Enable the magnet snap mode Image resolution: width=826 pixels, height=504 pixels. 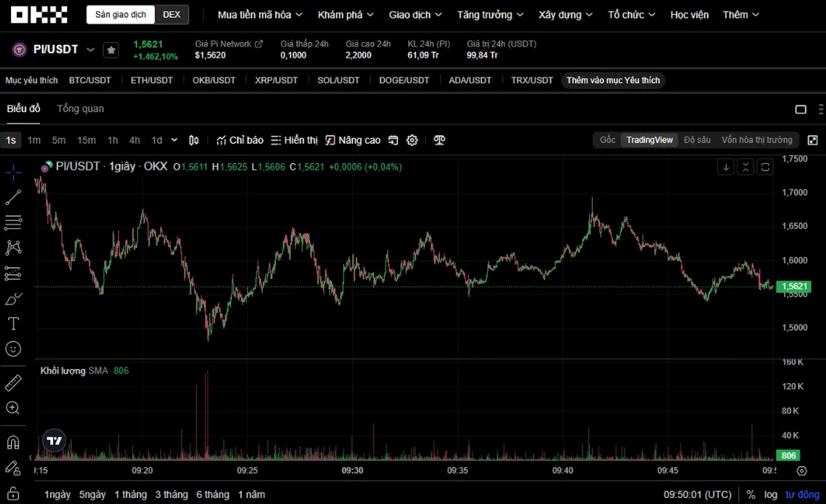13,442
